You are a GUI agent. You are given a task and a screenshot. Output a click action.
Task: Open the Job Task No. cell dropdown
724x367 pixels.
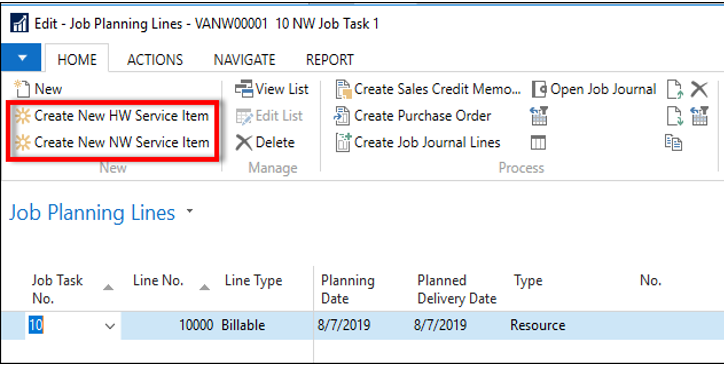click(x=110, y=326)
